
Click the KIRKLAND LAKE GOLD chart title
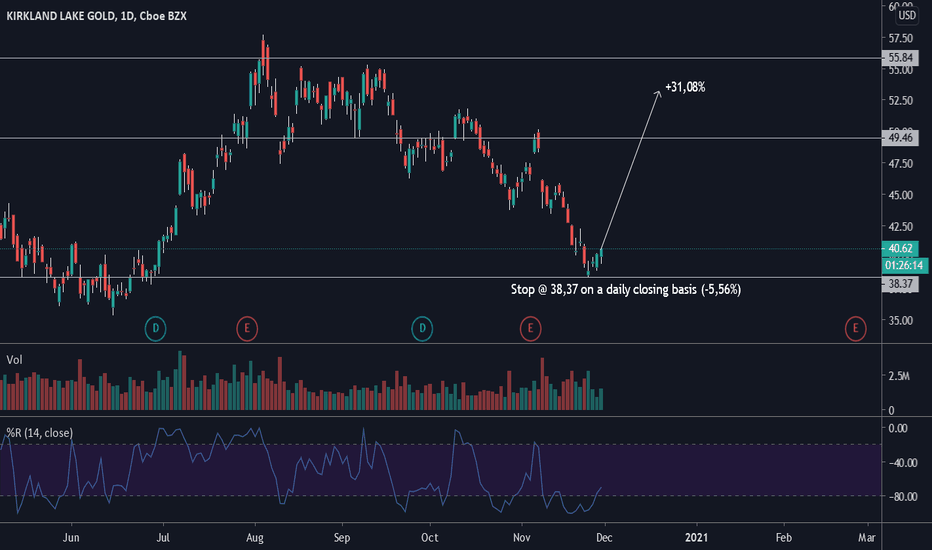pyautogui.click(x=96, y=16)
